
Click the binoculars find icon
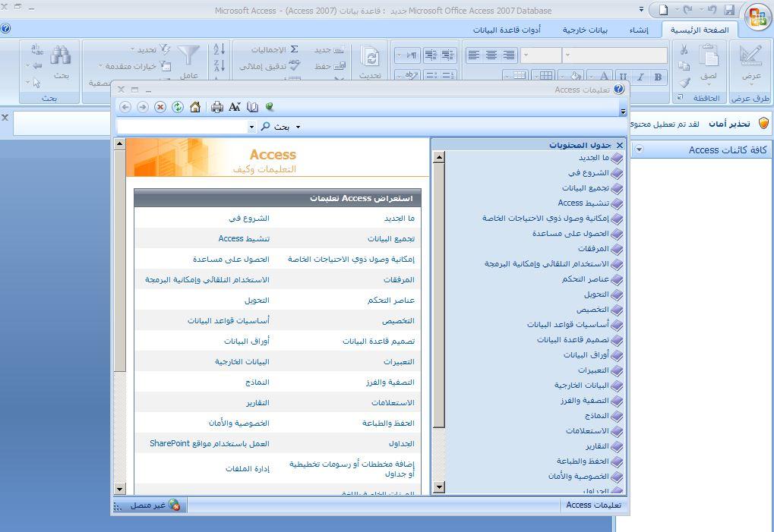click(61, 55)
